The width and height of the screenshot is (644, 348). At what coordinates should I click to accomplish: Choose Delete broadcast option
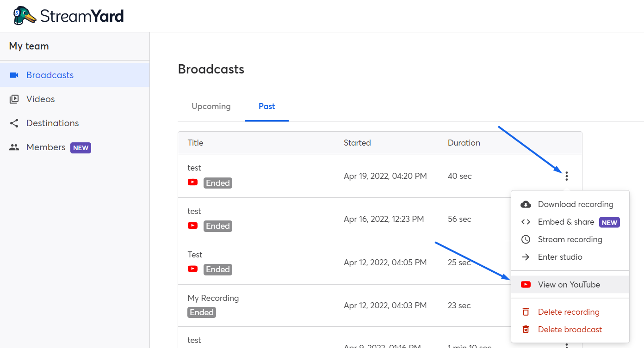(570, 330)
